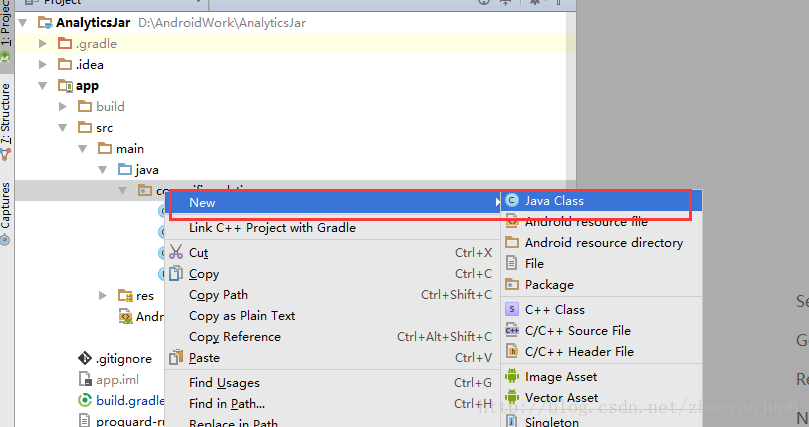Click the scissors Cut icon
This screenshot has height=427, width=809.
176,252
